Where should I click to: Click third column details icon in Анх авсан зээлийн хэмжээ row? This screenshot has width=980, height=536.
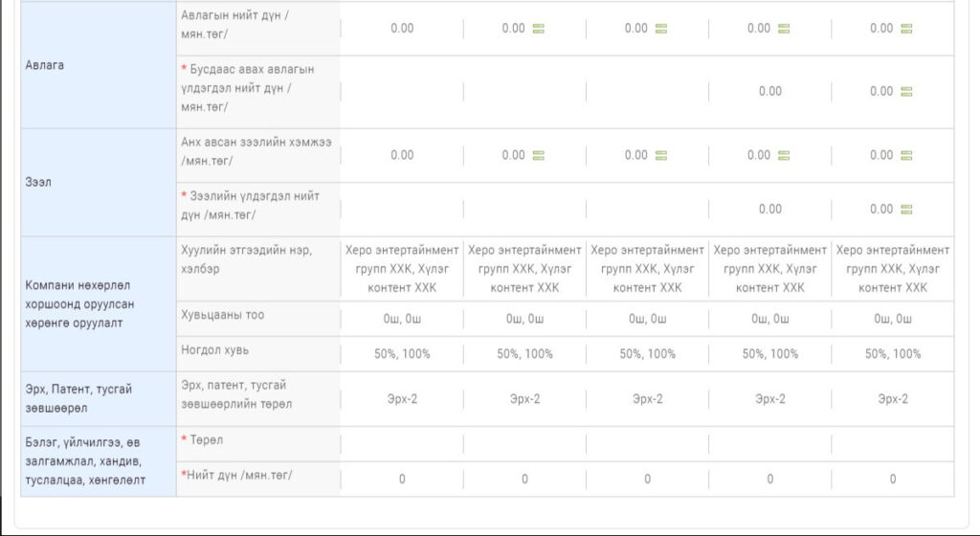coord(660,155)
